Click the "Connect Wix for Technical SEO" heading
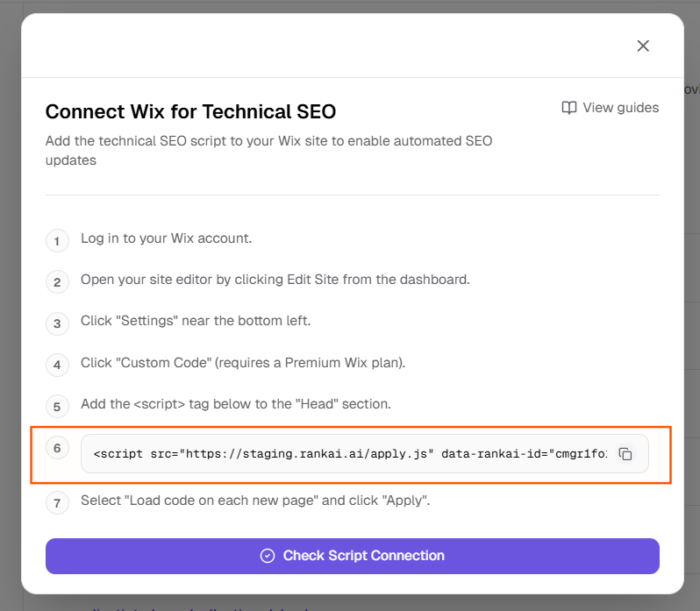 190,111
